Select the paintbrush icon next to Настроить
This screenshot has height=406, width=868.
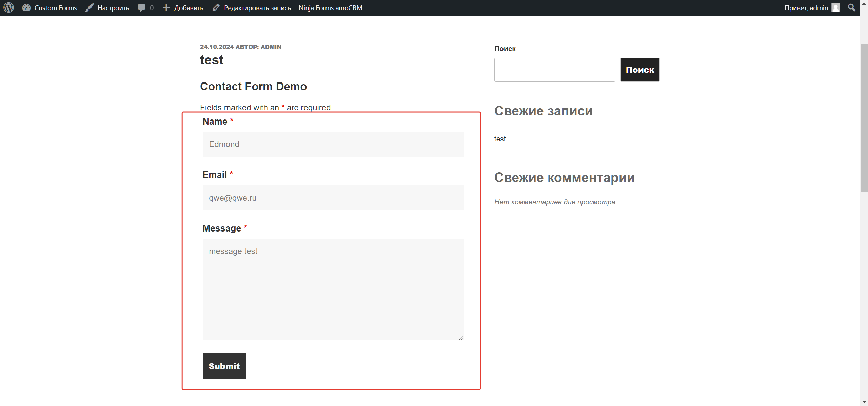click(x=88, y=7)
